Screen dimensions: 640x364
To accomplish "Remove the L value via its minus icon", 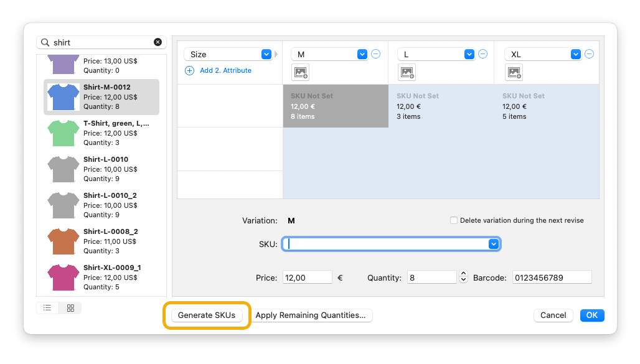I will 482,54.
